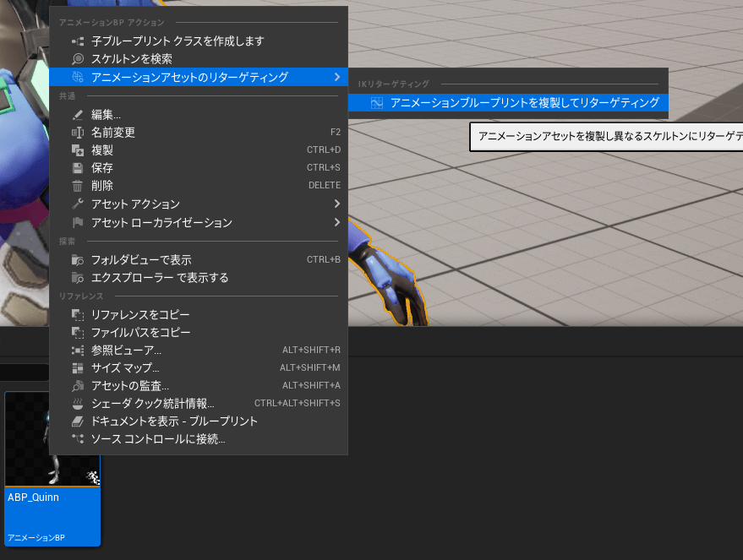Click エクスプローラー で表示する menu item

[160, 278]
